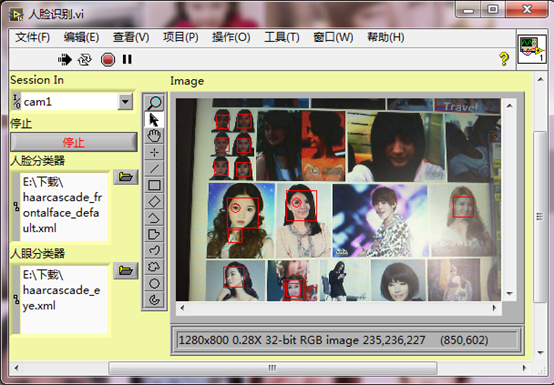Viewport: 554px width, 385px height.
Task: Toggle the red 停止 stop button
Action: (x=73, y=142)
